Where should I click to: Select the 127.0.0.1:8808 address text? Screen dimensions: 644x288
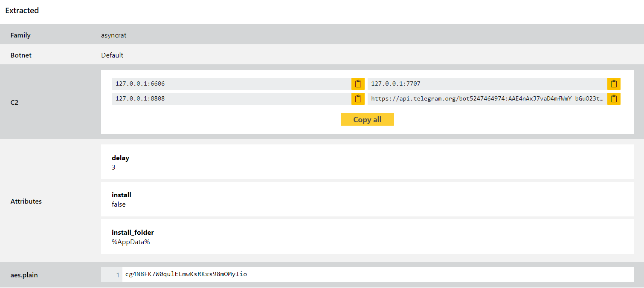140,99
